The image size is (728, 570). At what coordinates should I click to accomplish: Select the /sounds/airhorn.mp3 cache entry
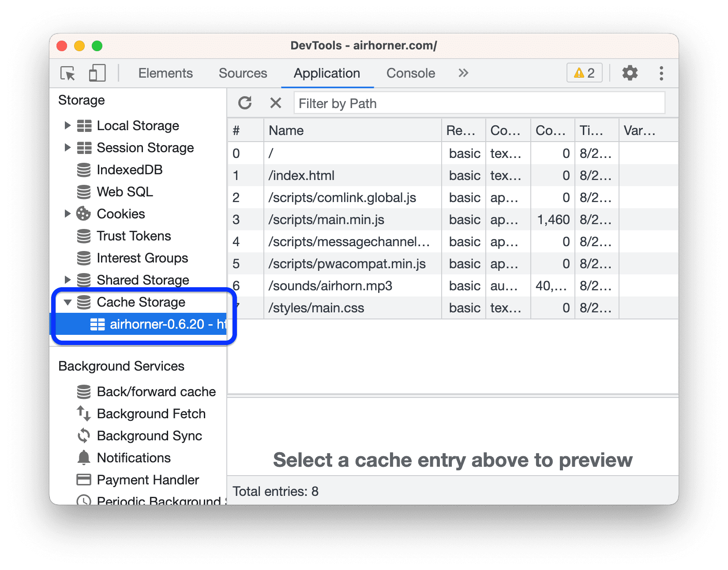pyautogui.click(x=330, y=286)
